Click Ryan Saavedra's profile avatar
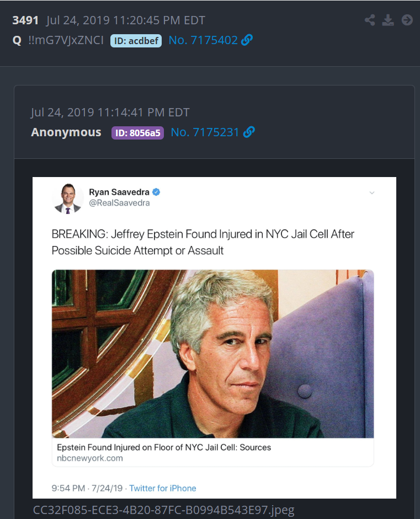 (67, 198)
